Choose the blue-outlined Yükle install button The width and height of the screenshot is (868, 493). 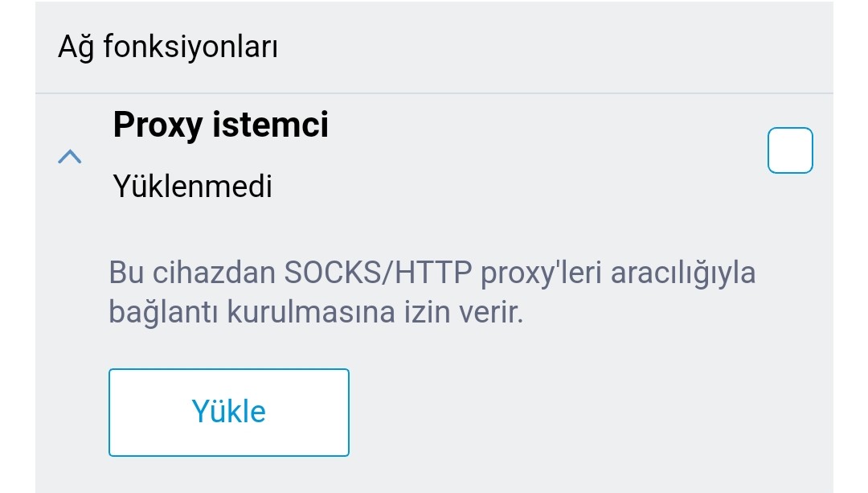tap(228, 412)
